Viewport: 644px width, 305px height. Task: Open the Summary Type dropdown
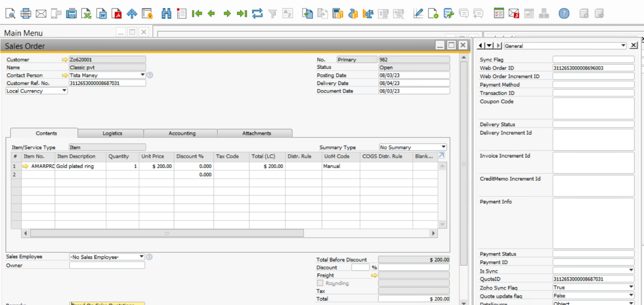tap(443, 147)
